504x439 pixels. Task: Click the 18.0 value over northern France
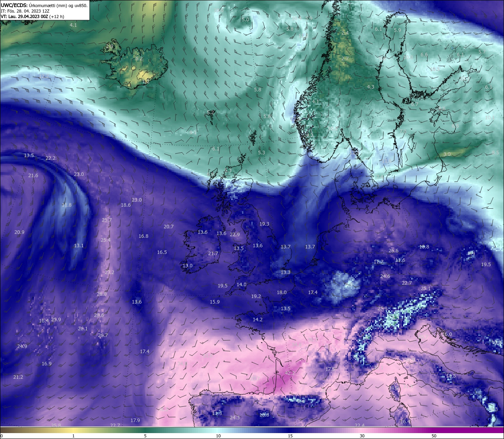tap(282, 292)
